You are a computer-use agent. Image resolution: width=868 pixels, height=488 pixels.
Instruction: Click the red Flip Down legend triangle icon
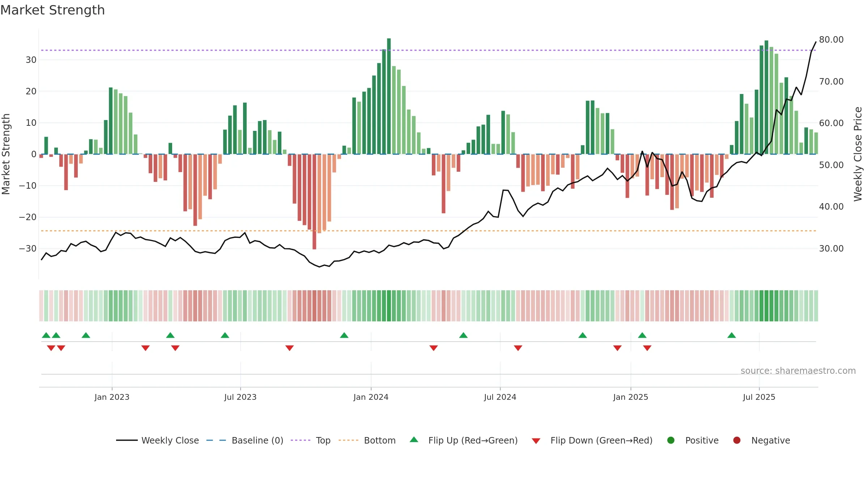[536, 441]
